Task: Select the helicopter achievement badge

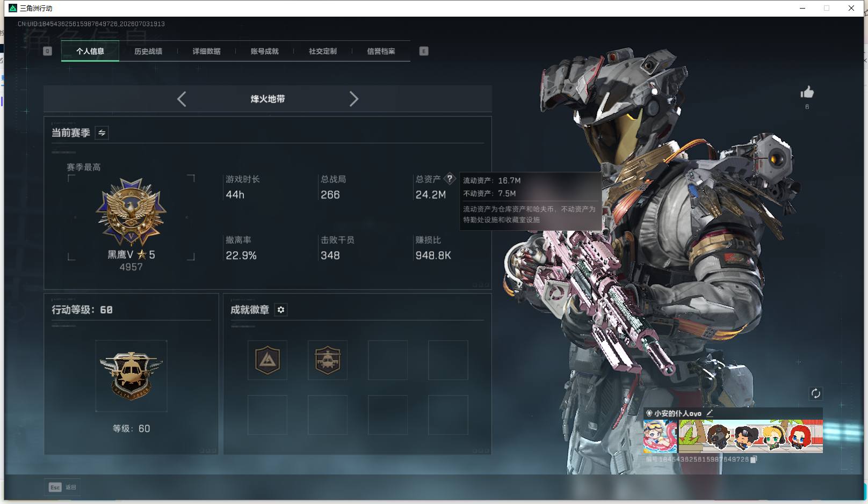Action: (x=328, y=360)
